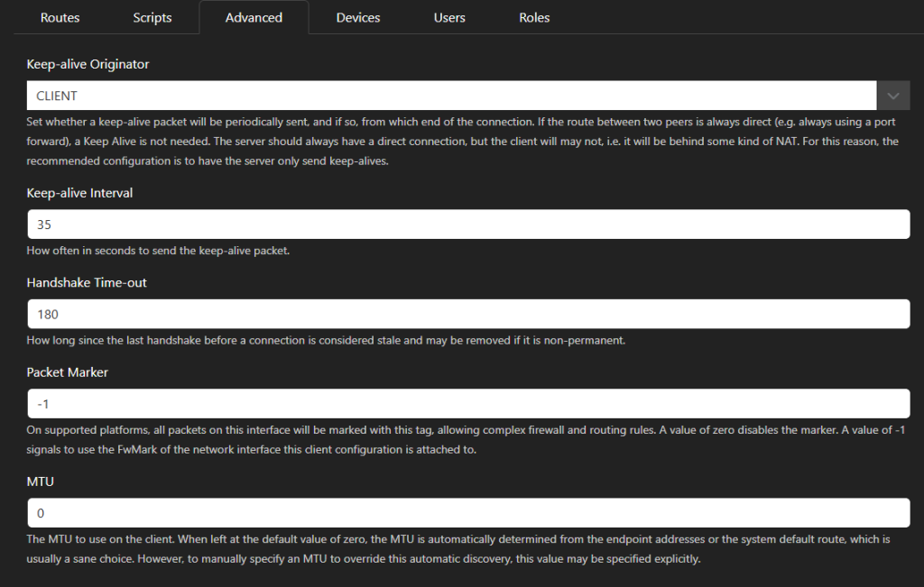
Task: Click the description starting "How long since the last handshake"
Action: tap(326, 340)
